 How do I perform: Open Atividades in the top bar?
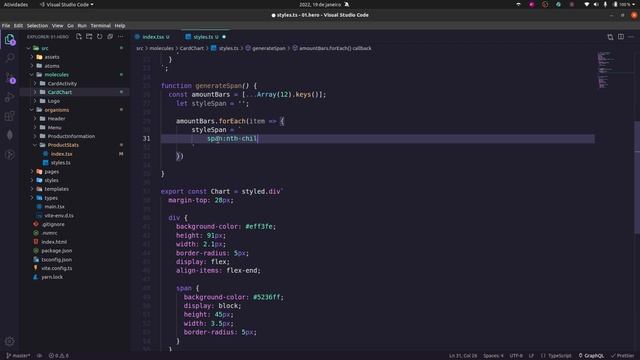[16, 4]
